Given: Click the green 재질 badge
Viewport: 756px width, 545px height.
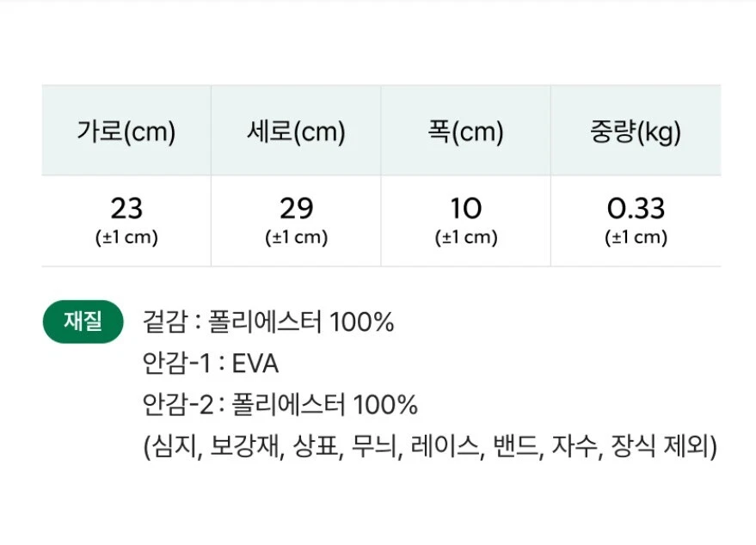Looking at the screenshot, I should tap(83, 321).
